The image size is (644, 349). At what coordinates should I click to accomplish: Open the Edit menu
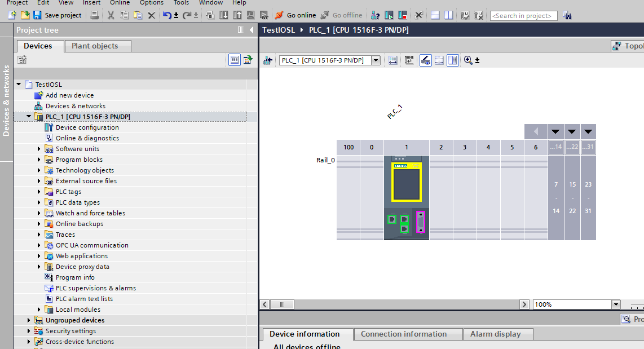[43, 2]
